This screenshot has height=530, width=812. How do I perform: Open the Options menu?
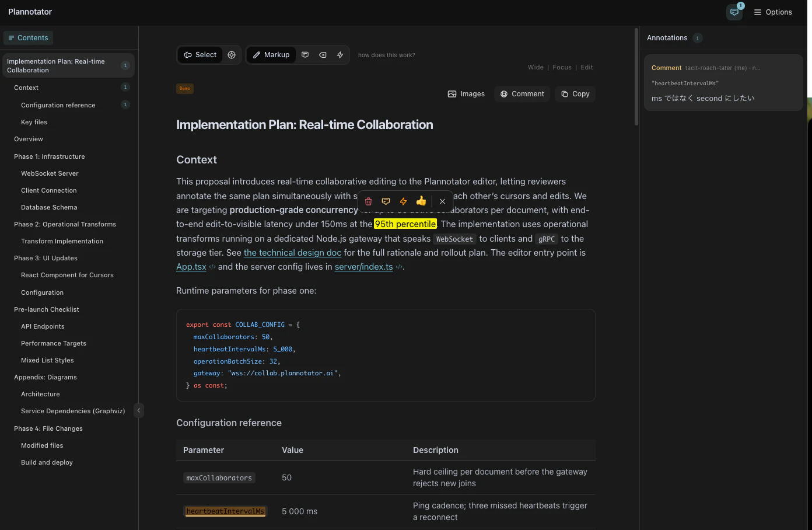click(773, 12)
